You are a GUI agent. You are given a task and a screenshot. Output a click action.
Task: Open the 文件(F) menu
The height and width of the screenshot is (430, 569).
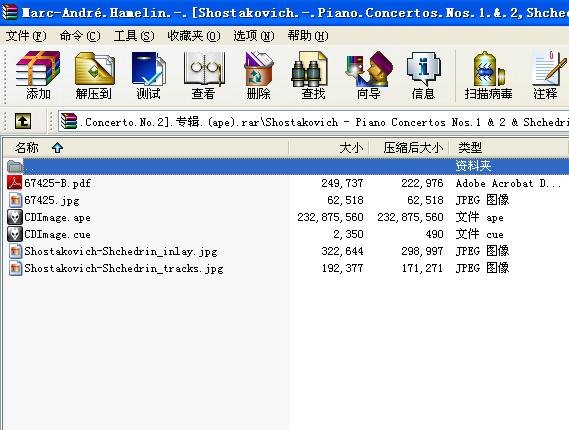click(26, 36)
